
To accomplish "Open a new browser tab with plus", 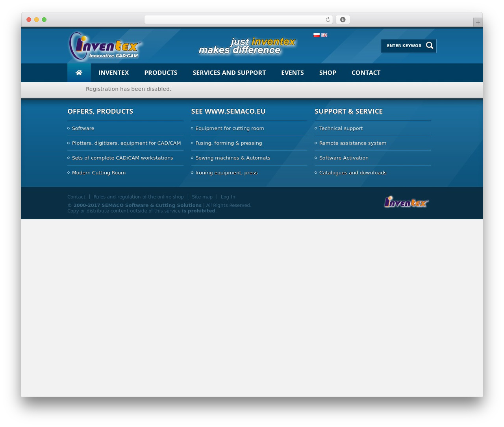I will point(478,22).
